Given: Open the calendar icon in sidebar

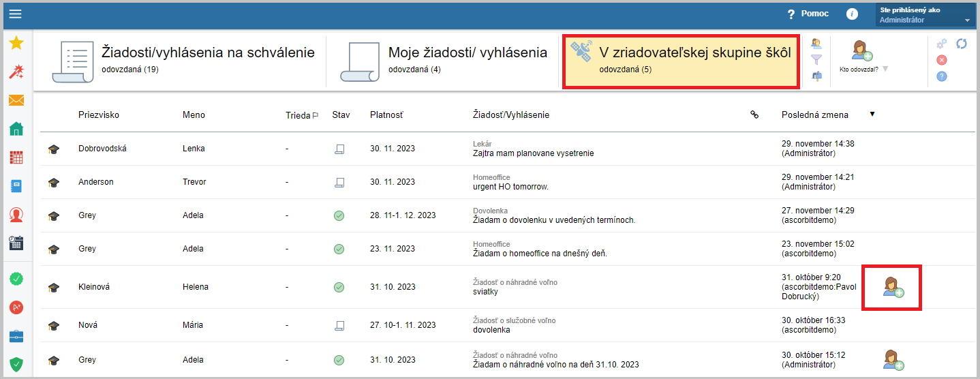Looking at the screenshot, I should coord(16,243).
